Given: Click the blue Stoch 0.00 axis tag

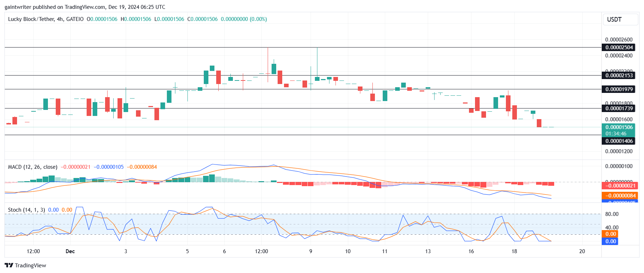Looking at the screenshot, I should (x=610, y=241).
